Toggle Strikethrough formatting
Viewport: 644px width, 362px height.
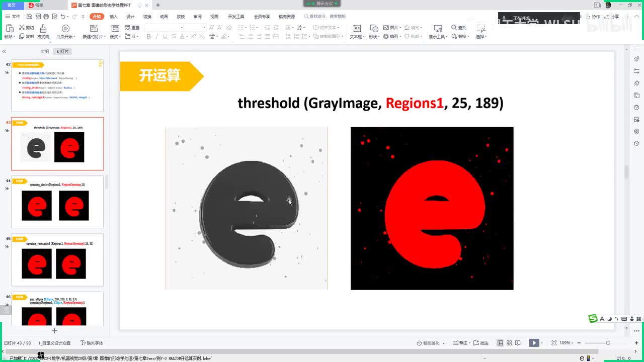coord(174,36)
